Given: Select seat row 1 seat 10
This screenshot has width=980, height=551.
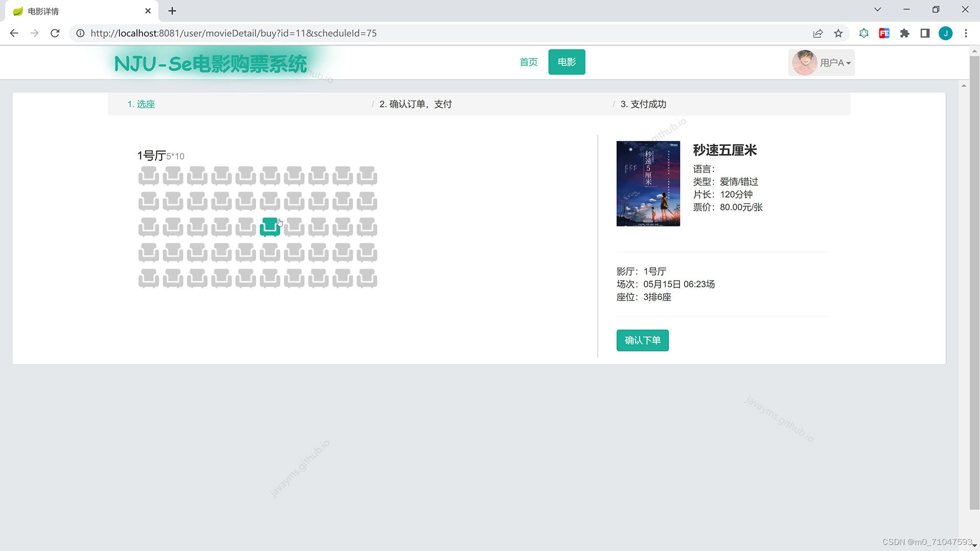Looking at the screenshot, I should 367,176.
